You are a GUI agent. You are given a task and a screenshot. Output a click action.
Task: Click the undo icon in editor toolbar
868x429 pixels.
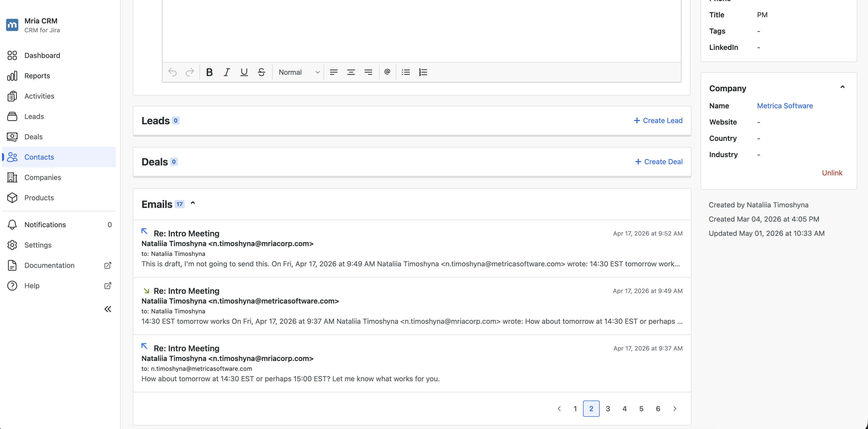click(x=172, y=72)
